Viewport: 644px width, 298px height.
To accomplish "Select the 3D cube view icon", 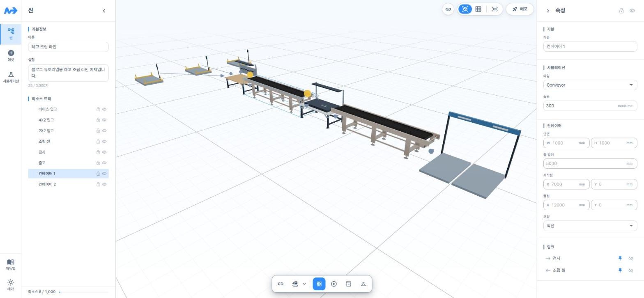I will [465, 9].
